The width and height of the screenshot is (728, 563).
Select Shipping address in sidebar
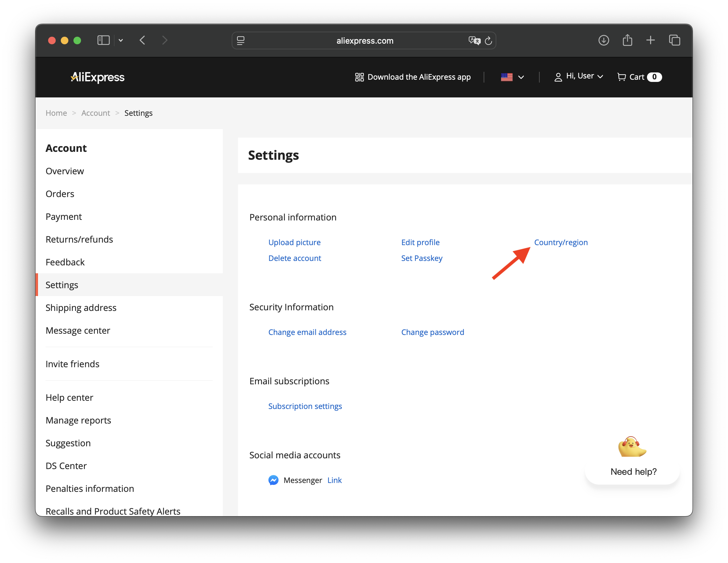[x=81, y=307]
